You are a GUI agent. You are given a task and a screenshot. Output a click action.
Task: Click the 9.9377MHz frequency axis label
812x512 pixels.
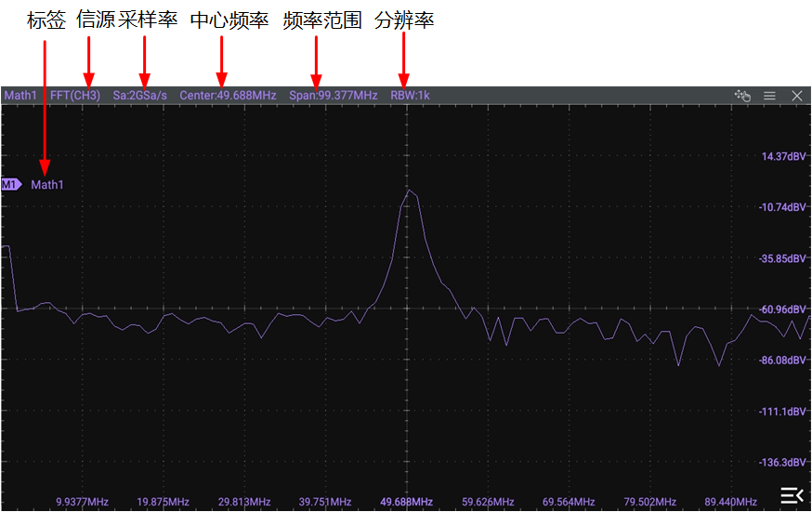[82, 502]
